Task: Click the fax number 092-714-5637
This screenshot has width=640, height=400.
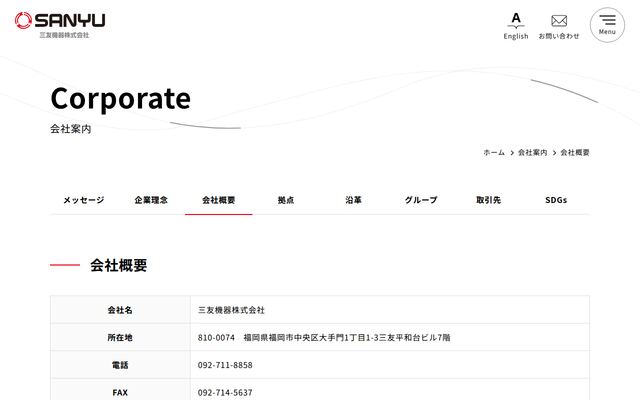Action: coord(225,392)
